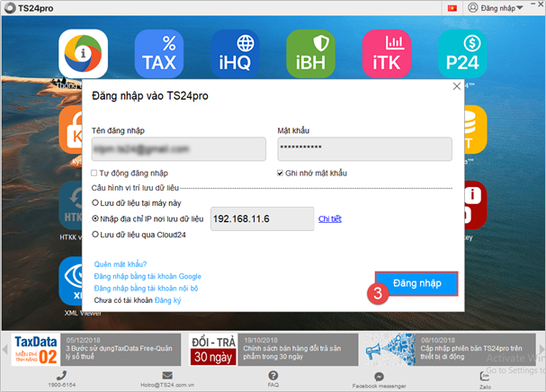
Task: Select Lưu dữ liệu tại máy này
Action: tap(95, 202)
